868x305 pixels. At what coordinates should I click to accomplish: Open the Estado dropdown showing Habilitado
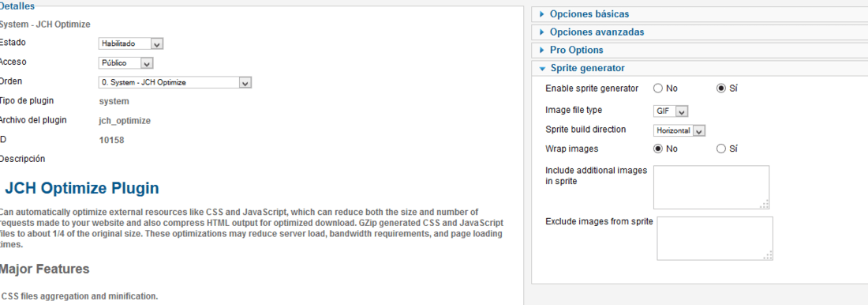coord(131,43)
